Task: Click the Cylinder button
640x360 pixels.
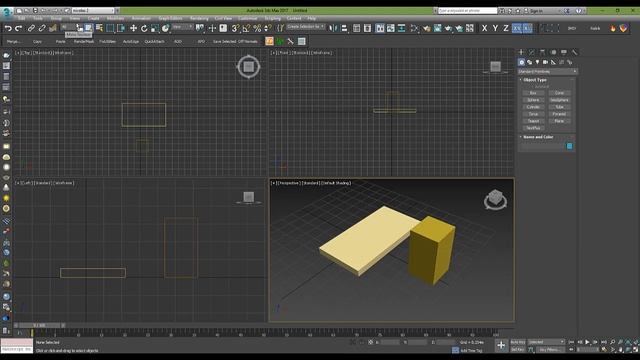Action: click(x=533, y=107)
